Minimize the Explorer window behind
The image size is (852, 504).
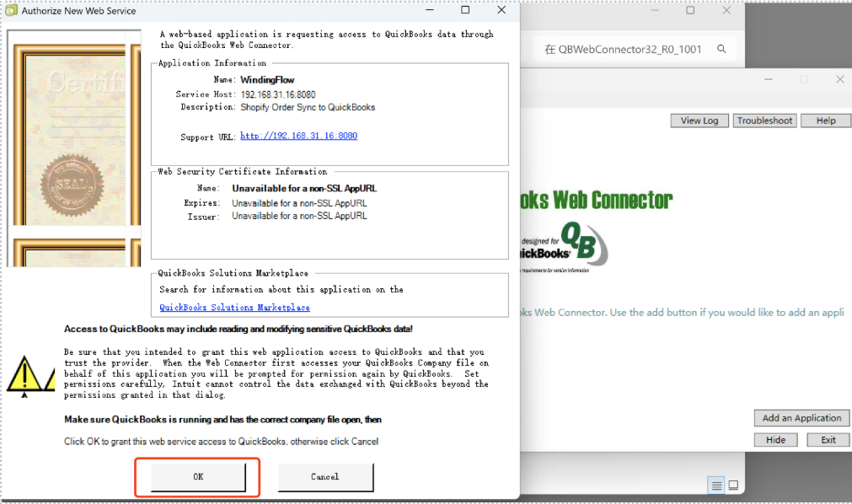(655, 10)
